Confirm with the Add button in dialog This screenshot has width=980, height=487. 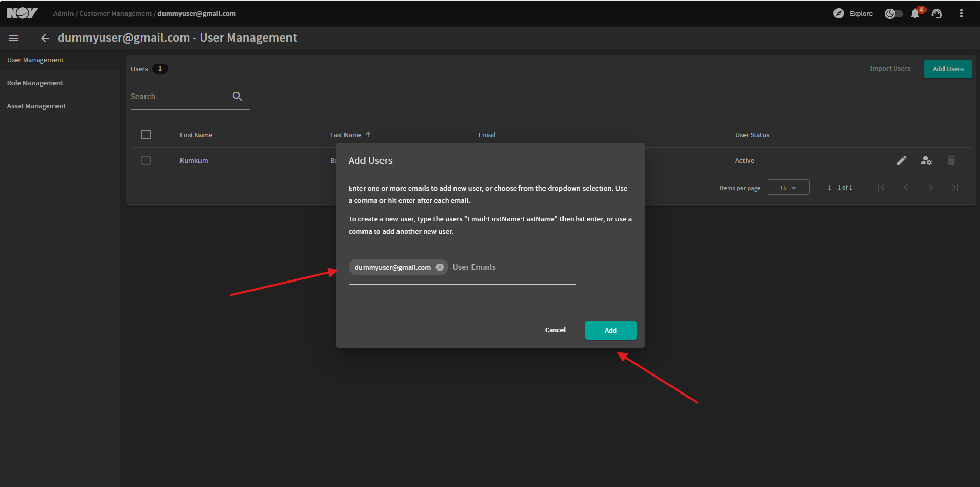click(x=611, y=330)
